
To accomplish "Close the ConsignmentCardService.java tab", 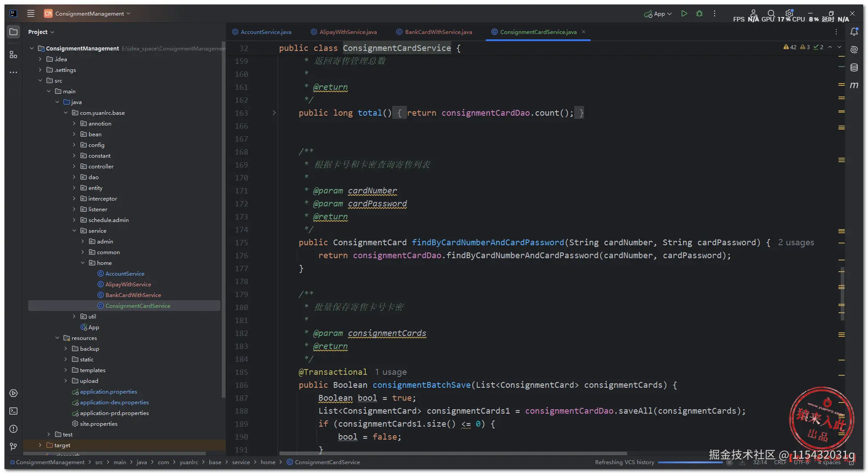I will pos(584,32).
